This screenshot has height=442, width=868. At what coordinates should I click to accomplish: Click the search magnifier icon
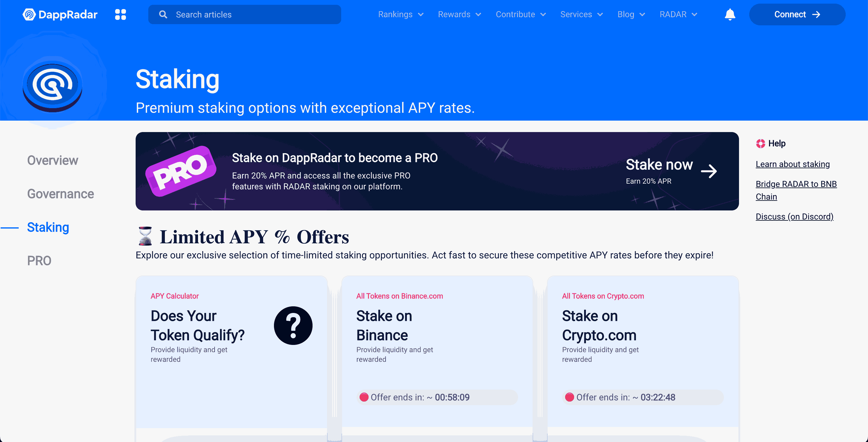coord(163,14)
